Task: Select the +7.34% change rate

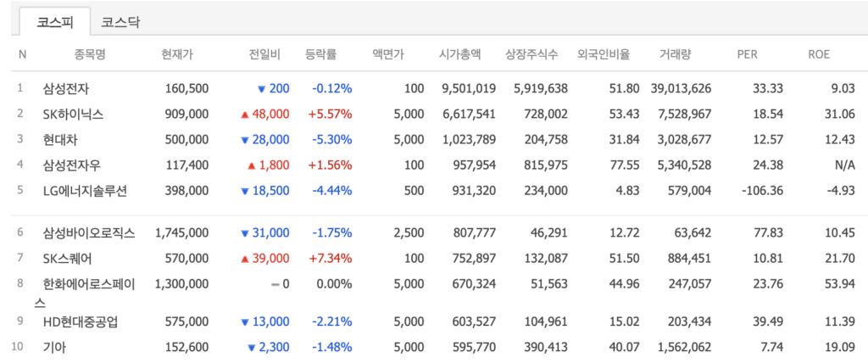Action: 331,259
